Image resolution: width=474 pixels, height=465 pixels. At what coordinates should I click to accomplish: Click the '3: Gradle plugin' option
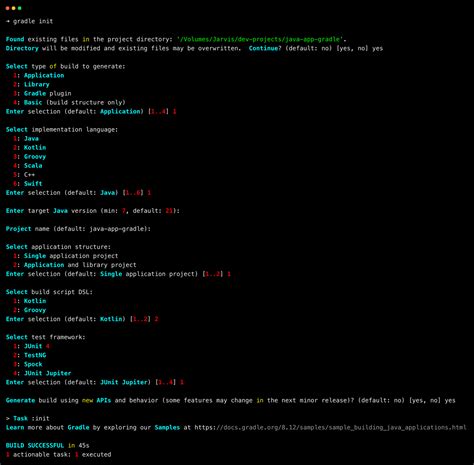(x=42, y=93)
